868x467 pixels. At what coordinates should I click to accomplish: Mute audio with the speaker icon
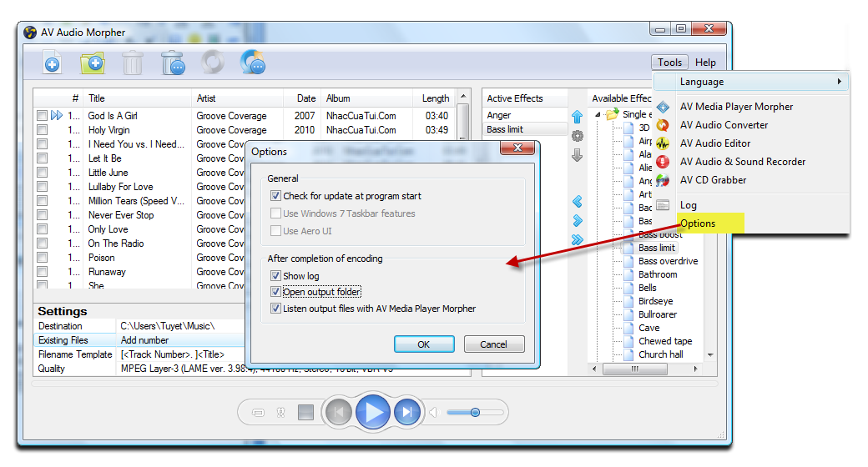[433, 412]
